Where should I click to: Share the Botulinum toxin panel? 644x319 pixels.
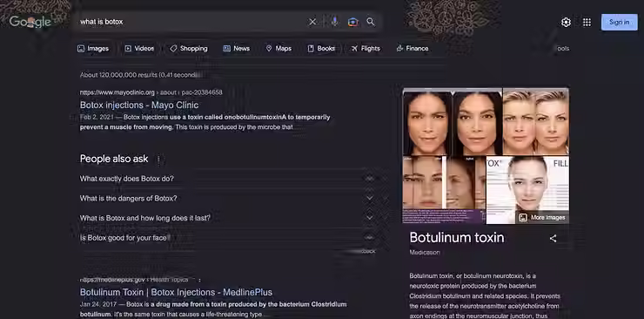tap(553, 238)
